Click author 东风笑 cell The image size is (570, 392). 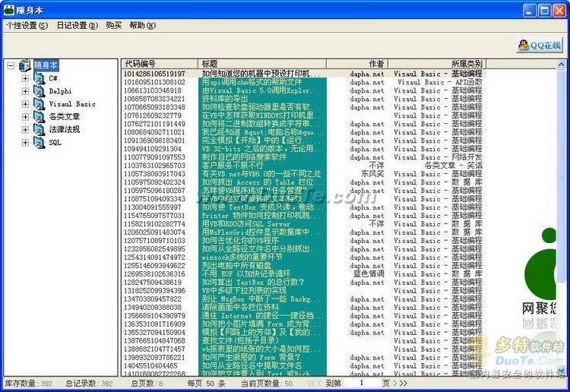372,174
